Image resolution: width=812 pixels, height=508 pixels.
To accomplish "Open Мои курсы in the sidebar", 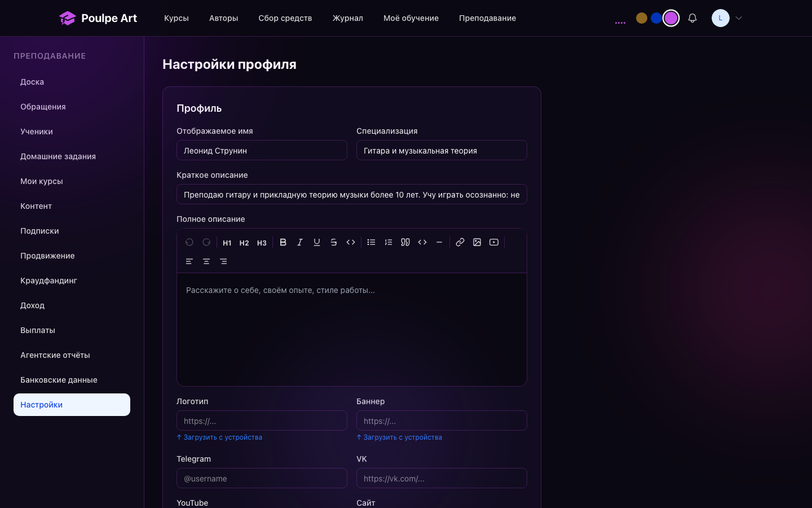I will tap(72, 181).
